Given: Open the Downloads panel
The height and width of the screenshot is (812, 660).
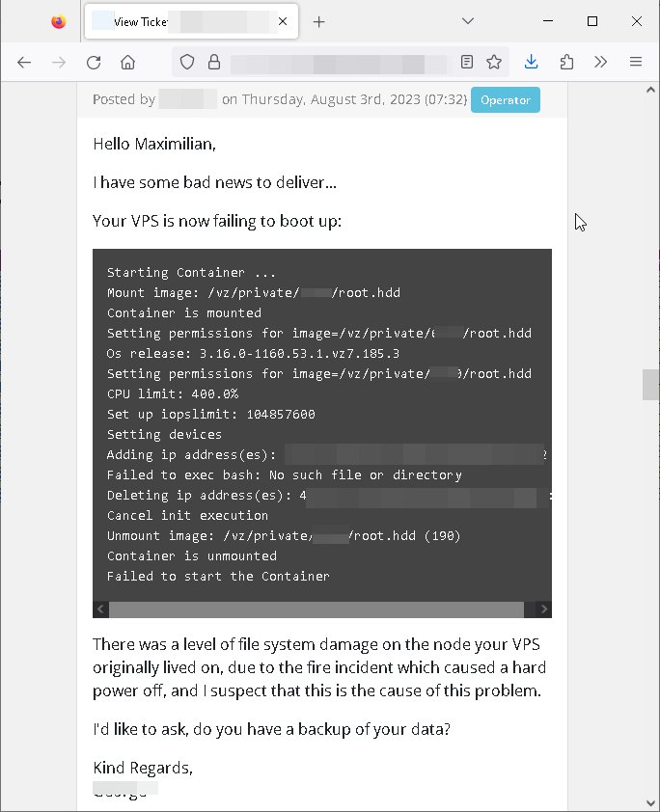Looking at the screenshot, I should [x=531, y=62].
